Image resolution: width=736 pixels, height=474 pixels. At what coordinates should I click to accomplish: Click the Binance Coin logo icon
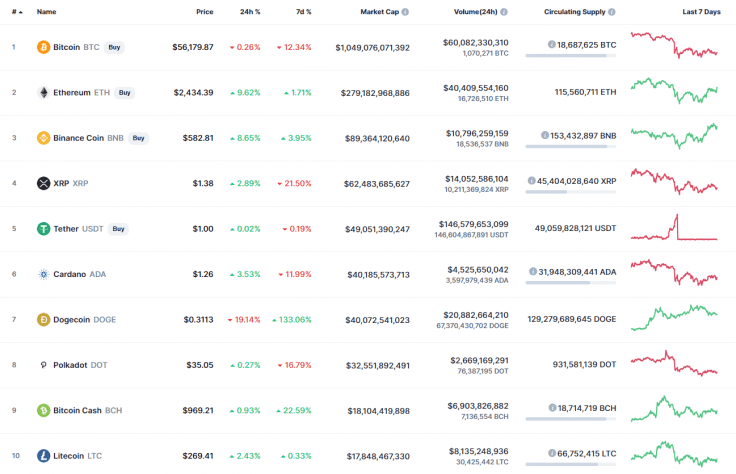tap(43, 138)
